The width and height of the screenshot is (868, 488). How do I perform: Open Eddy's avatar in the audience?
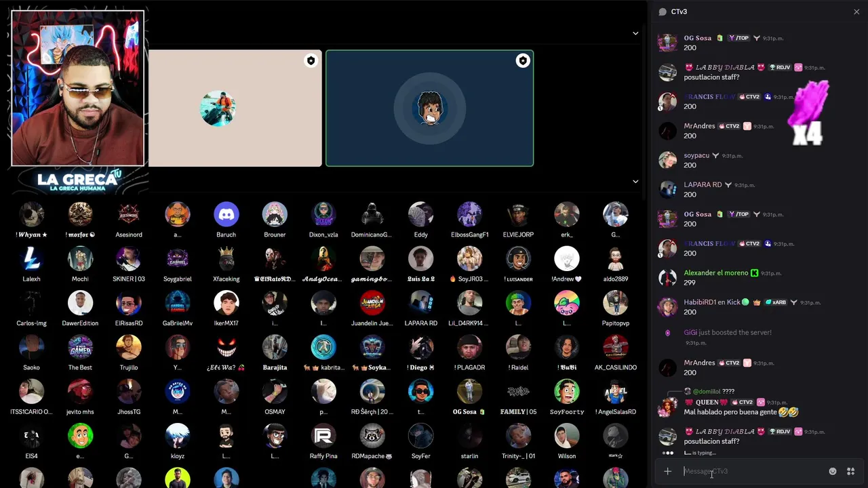(x=420, y=214)
